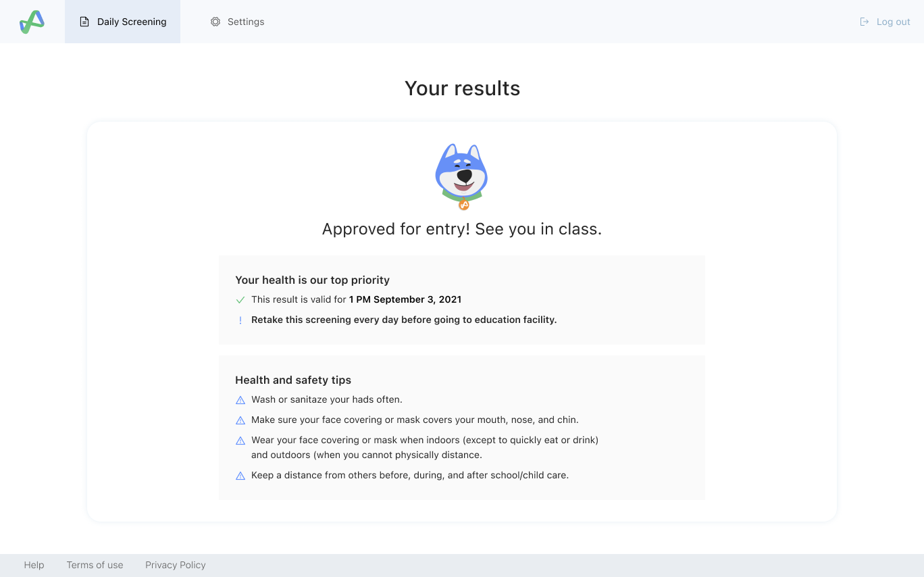The height and width of the screenshot is (577, 924).
Task: Click the husky dog mascot image
Action: (462, 176)
